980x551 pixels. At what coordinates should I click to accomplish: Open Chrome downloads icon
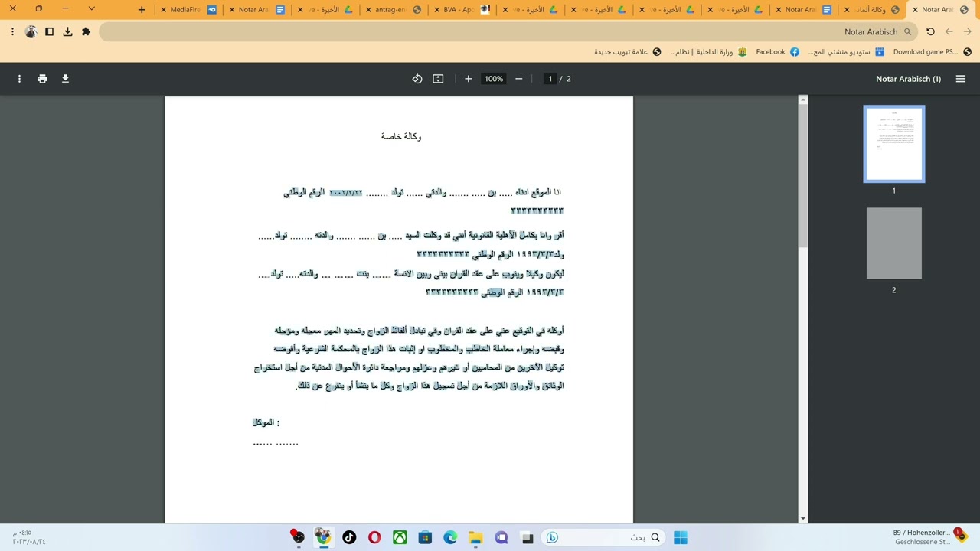pyautogui.click(x=67, y=31)
